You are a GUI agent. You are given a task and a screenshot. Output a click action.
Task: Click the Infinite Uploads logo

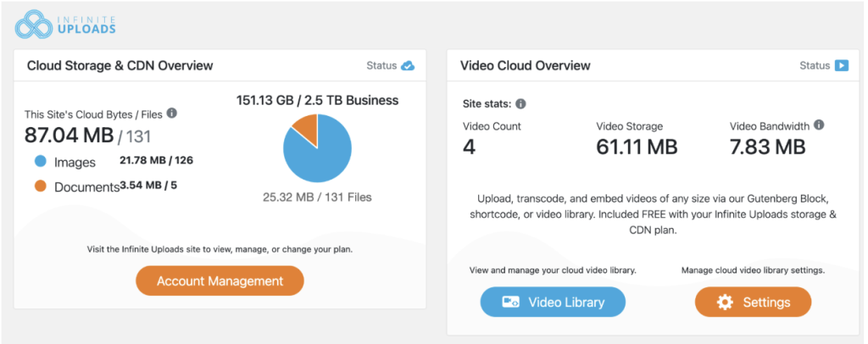[65, 25]
